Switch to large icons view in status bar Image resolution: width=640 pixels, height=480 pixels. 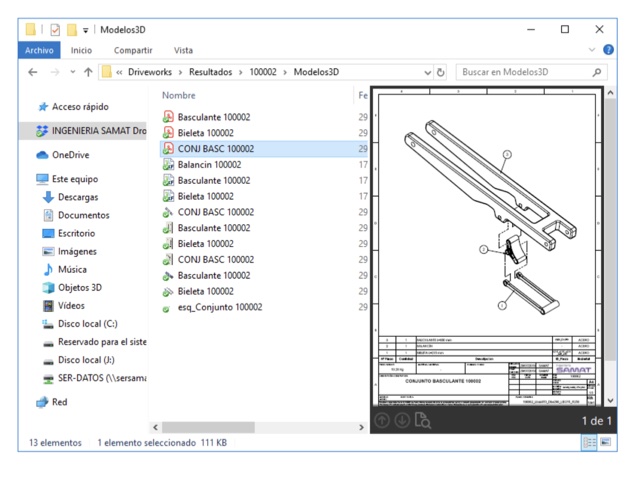click(605, 442)
